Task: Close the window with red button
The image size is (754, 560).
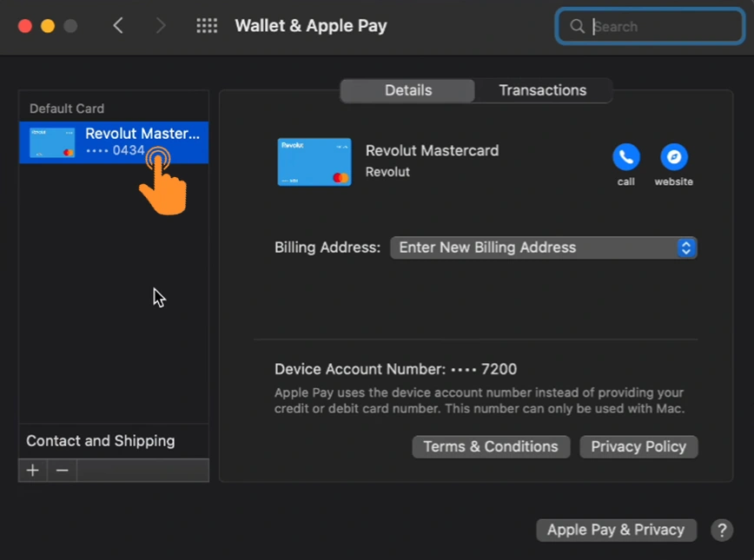Action: click(x=25, y=25)
